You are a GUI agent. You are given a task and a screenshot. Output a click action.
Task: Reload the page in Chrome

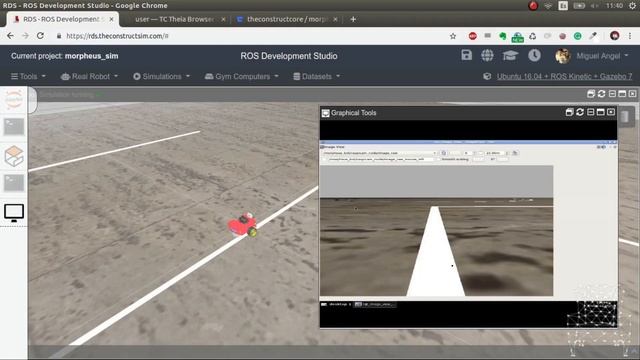coord(40,36)
